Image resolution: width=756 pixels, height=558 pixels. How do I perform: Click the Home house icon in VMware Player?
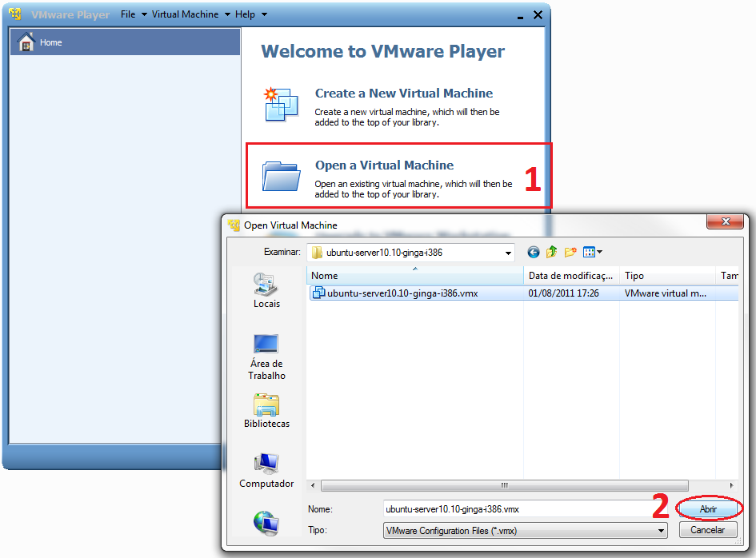pos(26,42)
